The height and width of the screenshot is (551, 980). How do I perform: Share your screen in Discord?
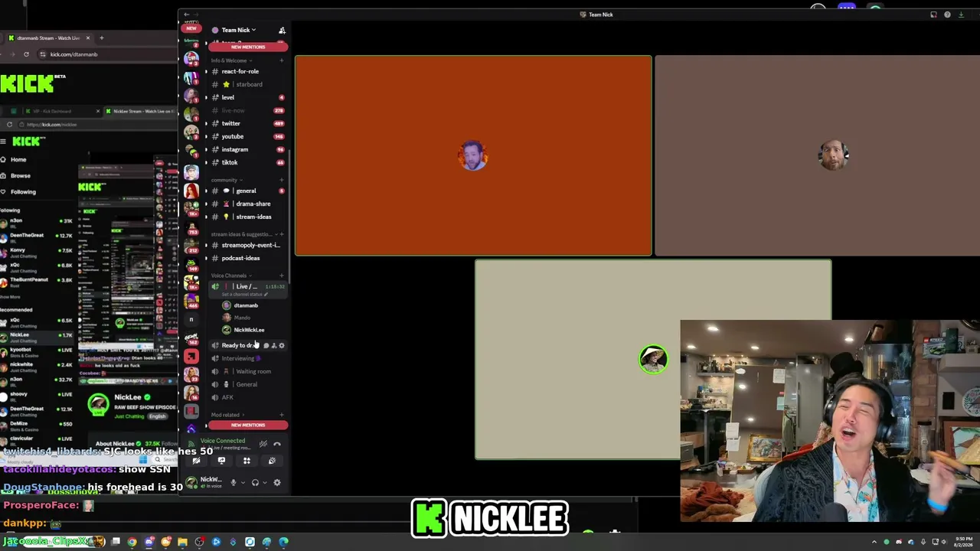[x=221, y=461]
